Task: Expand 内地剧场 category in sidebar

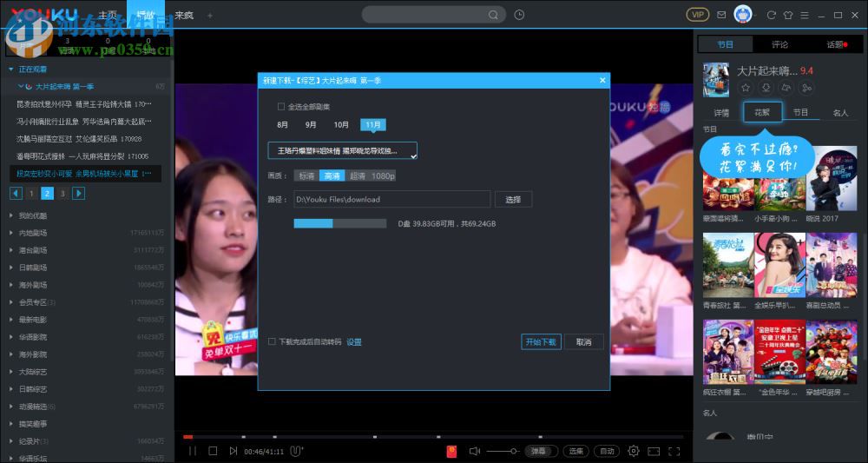Action: tap(33, 233)
